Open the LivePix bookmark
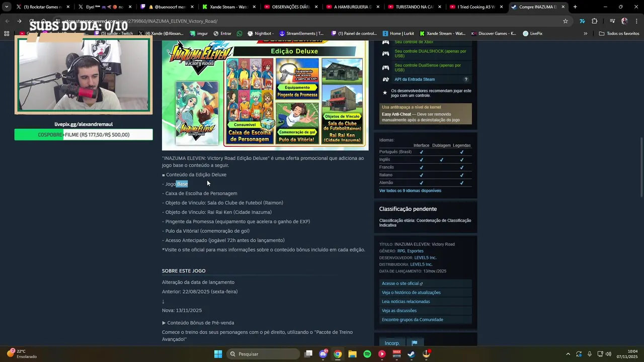This screenshot has height=362, width=644. (x=532, y=33)
